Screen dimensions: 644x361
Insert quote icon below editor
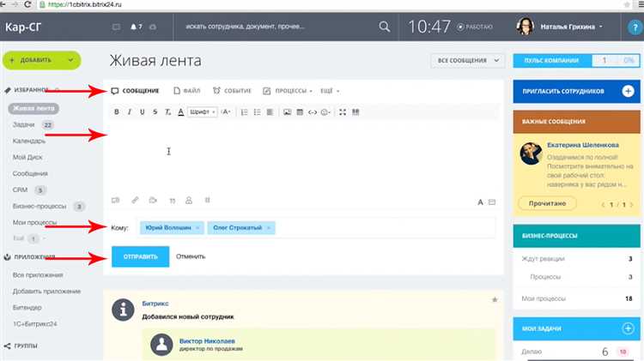pos(173,201)
